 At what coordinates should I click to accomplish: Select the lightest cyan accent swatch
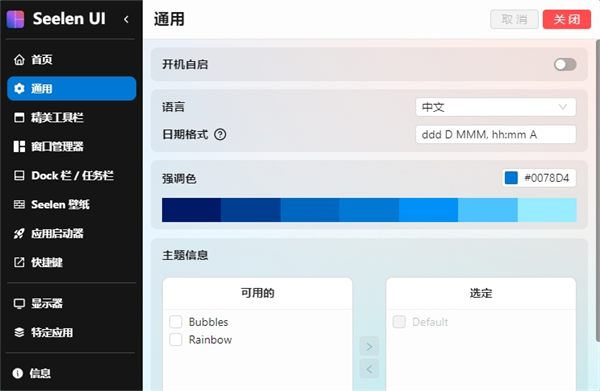(x=547, y=210)
